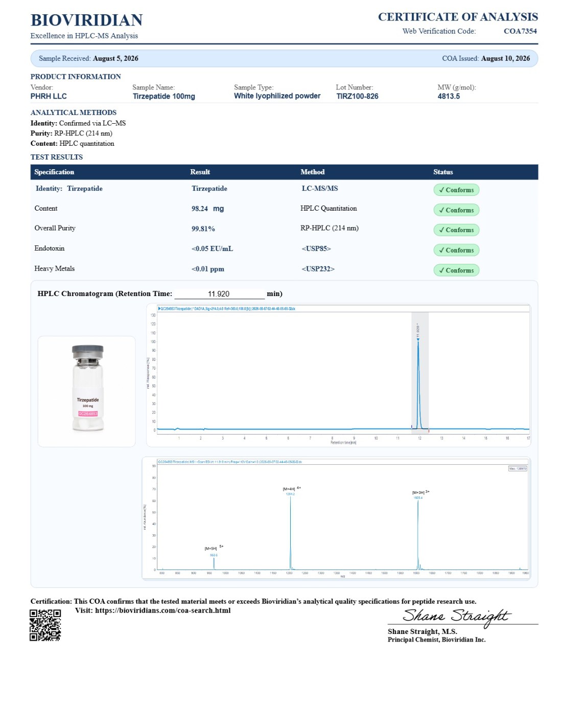Click method RP-HPLC (214 nm) in table

pyautogui.click(x=330, y=228)
